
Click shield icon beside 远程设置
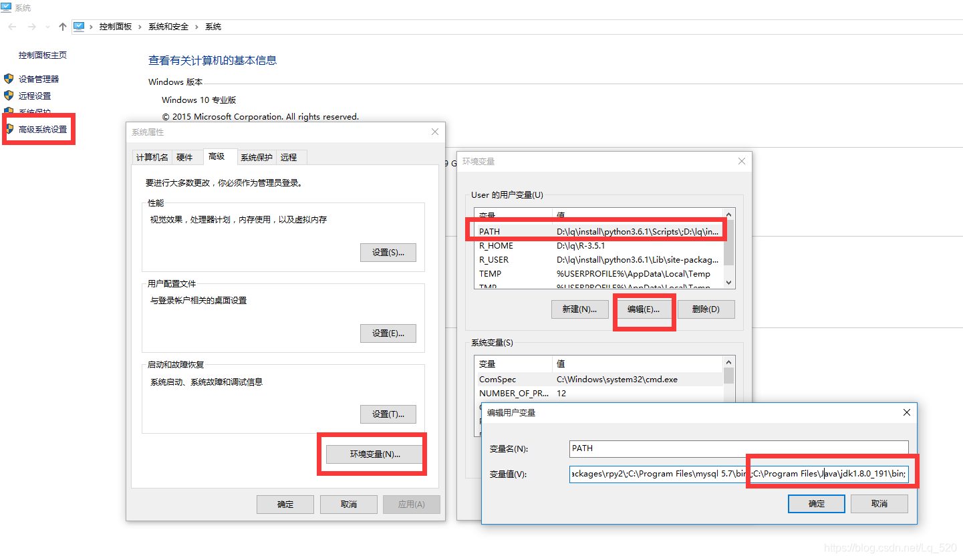point(9,96)
